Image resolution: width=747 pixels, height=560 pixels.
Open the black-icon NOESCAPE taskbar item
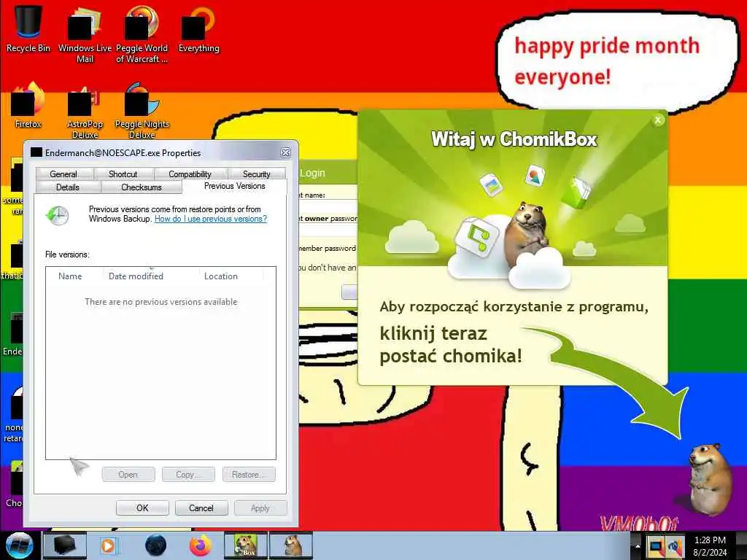click(x=65, y=545)
